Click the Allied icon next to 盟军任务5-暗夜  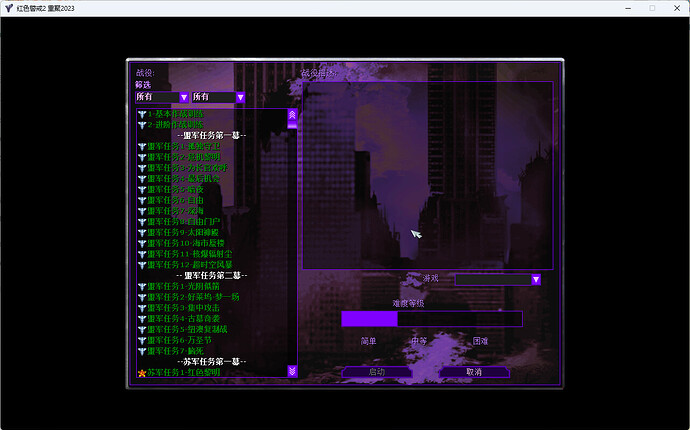pos(142,190)
